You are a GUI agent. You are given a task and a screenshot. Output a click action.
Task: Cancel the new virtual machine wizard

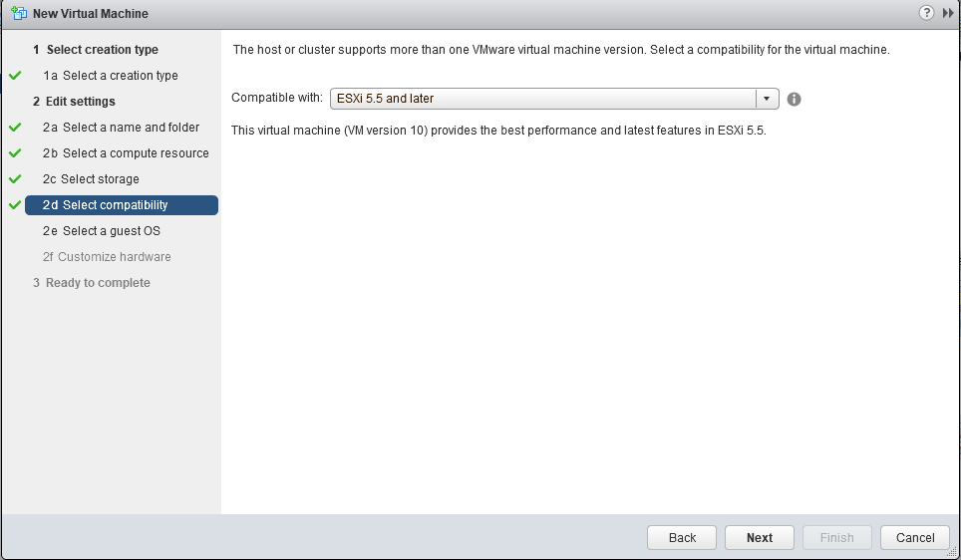914,537
